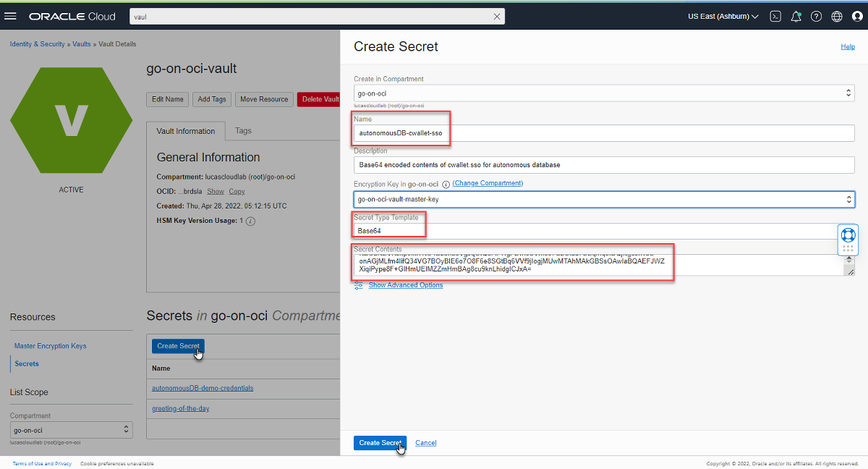This screenshot has width=868, height=469.
Task: Open the help question mark icon
Action: pyautogui.click(x=816, y=16)
